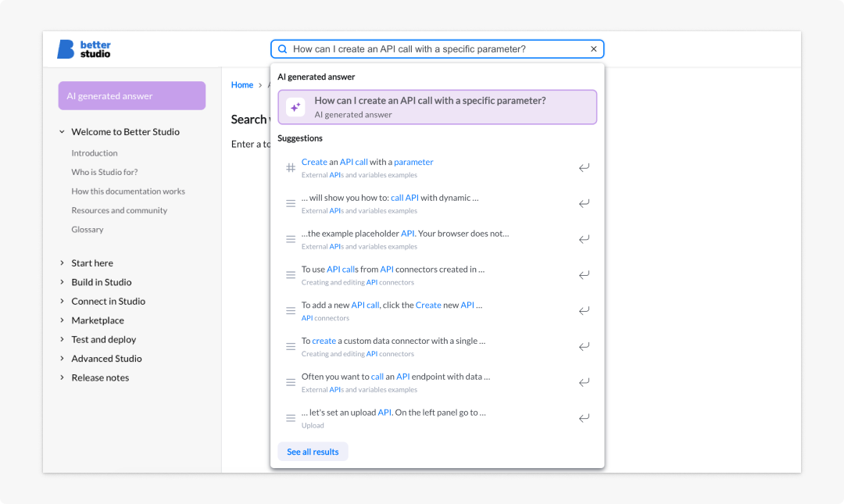Open '... let's set an upload API' result
Viewport: 844px width, 504px height.
point(437,418)
